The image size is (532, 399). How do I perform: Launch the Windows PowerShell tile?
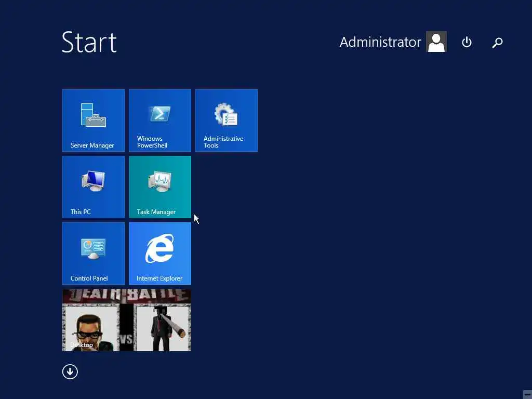[160, 121]
